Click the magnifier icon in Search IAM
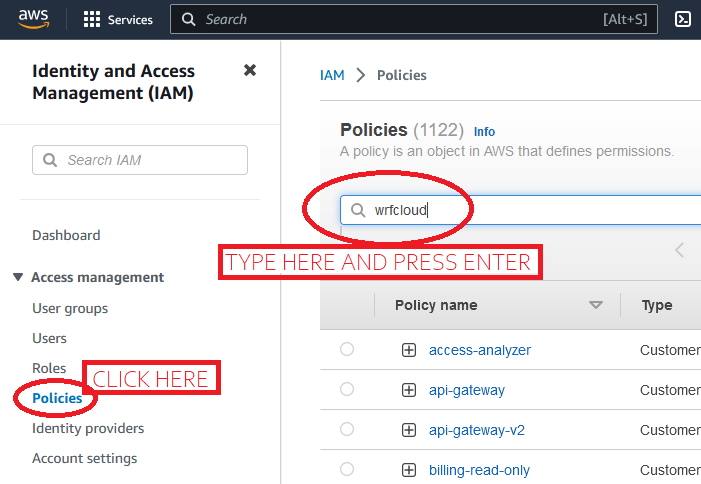This screenshot has height=484, width=701. coord(50,160)
